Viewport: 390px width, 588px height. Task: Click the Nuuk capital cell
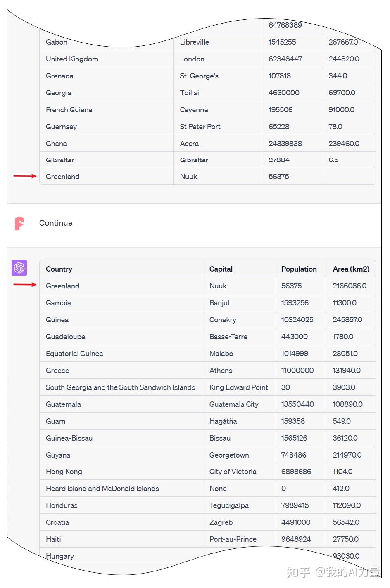(x=188, y=176)
